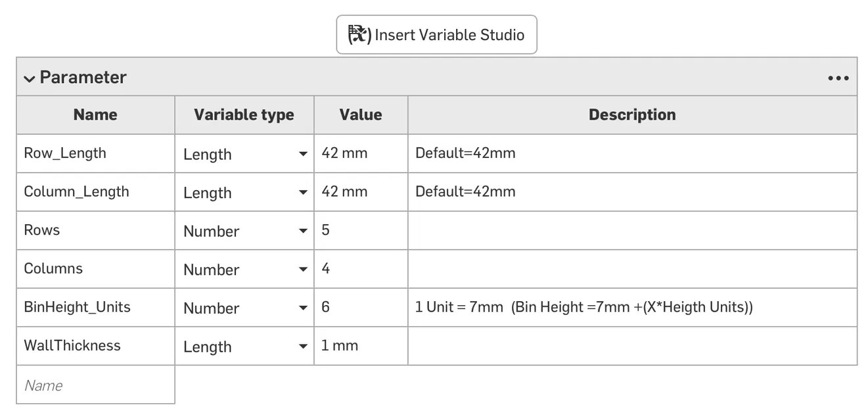Click the Insert Variable Studio button
This screenshot has height=411, width=868.
[436, 34]
